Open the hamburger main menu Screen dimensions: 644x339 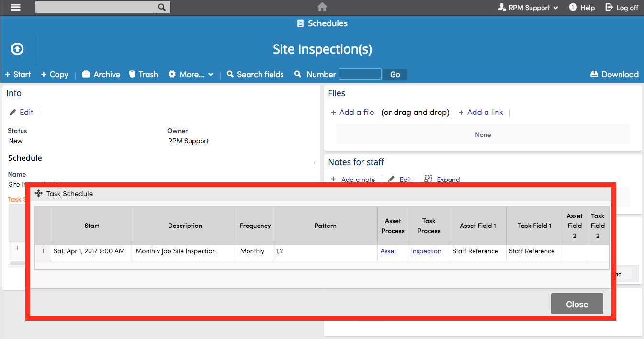tap(16, 7)
